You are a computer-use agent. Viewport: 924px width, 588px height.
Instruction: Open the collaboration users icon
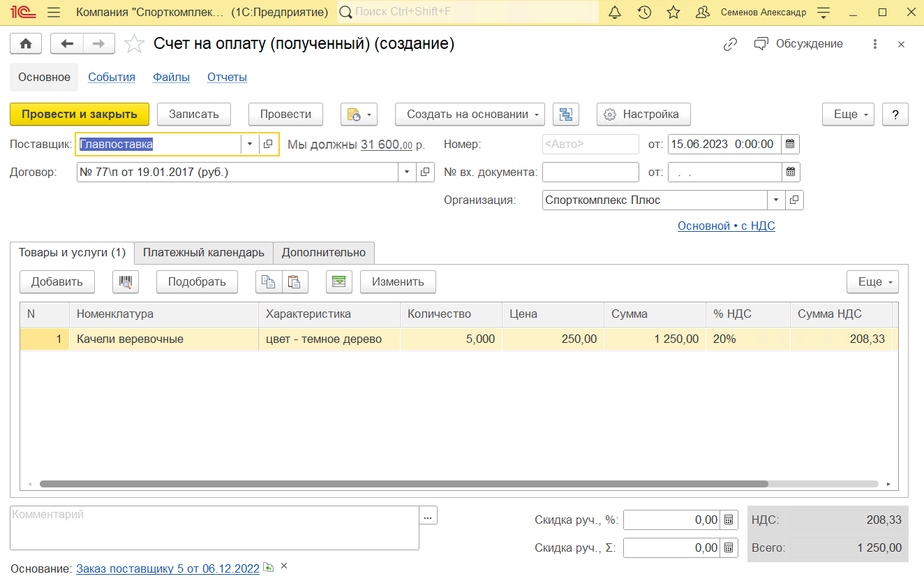(703, 12)
